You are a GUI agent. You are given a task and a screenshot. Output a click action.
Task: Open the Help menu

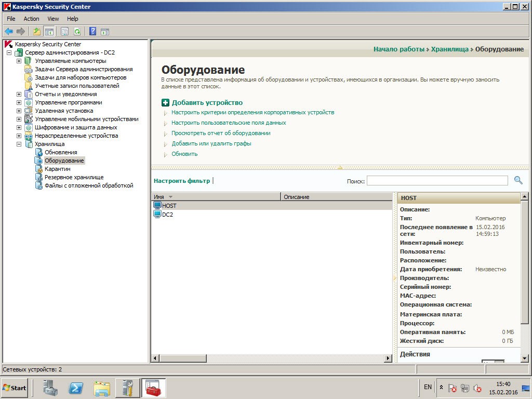coord(72,19)
